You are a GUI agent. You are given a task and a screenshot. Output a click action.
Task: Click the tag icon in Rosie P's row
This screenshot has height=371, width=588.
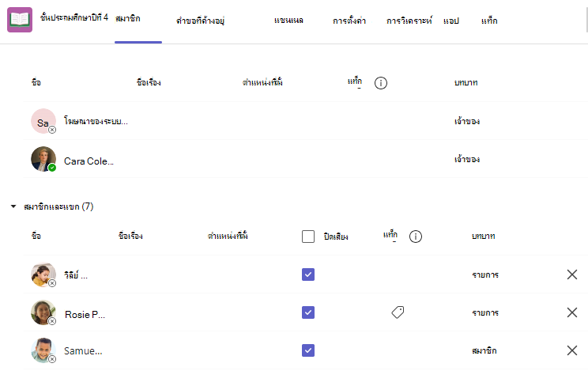click(398, 312)
